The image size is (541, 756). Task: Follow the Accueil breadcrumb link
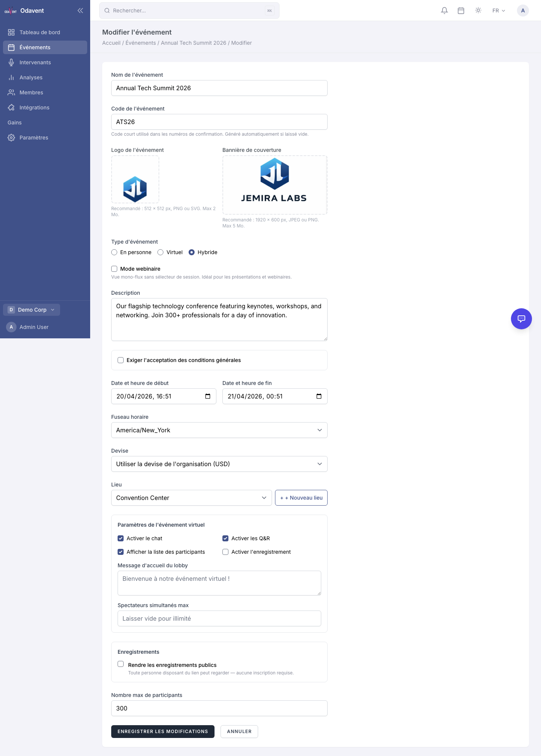click(x=111, y=43)
